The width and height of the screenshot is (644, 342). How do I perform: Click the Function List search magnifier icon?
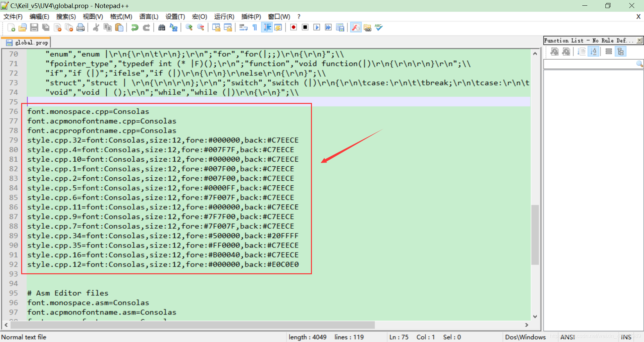[x=640, y=64]
